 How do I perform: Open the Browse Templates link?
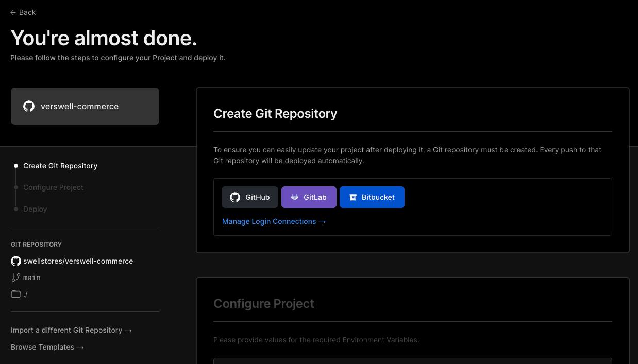click(x=47, y=347)
